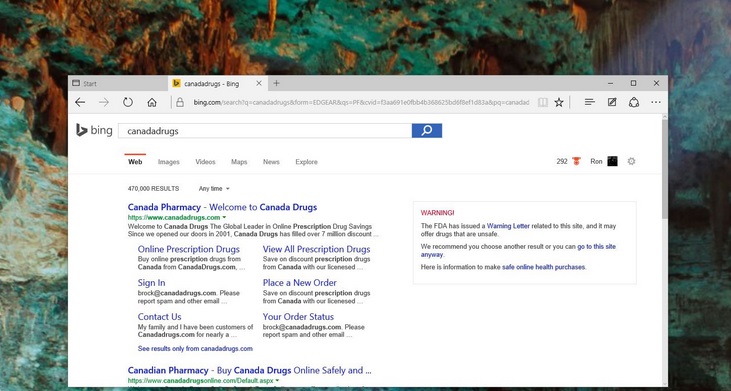Open Bing settings gear icon
The width and height of the screenshot is (731, 391).
click(x=631, y=161)
